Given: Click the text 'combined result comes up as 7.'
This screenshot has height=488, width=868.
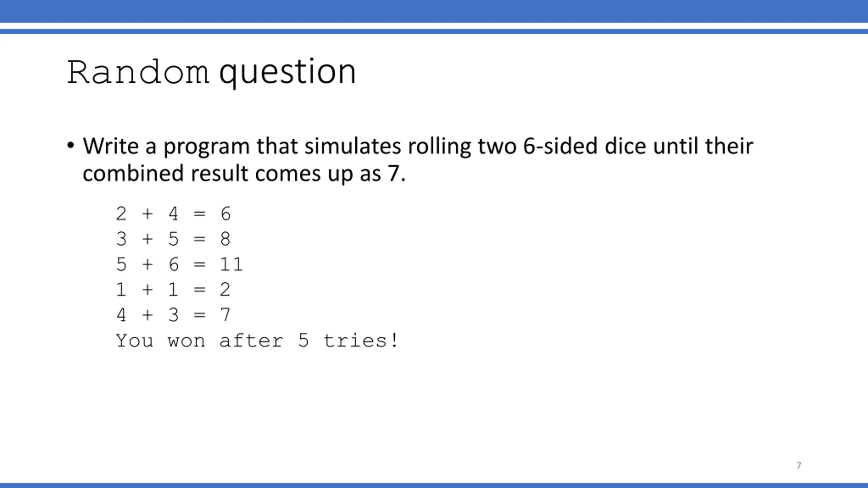Looking at the screenshot, I should tap(244, 174).
